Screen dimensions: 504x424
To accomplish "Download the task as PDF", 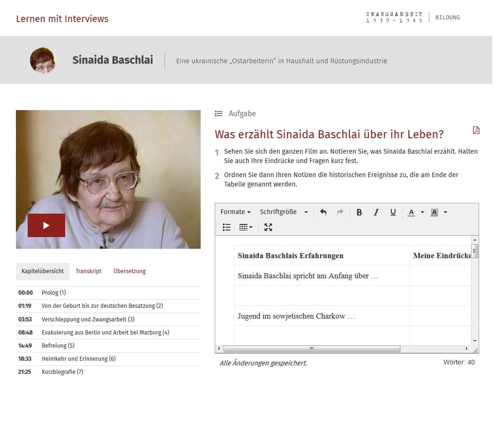I will point(476,130).
